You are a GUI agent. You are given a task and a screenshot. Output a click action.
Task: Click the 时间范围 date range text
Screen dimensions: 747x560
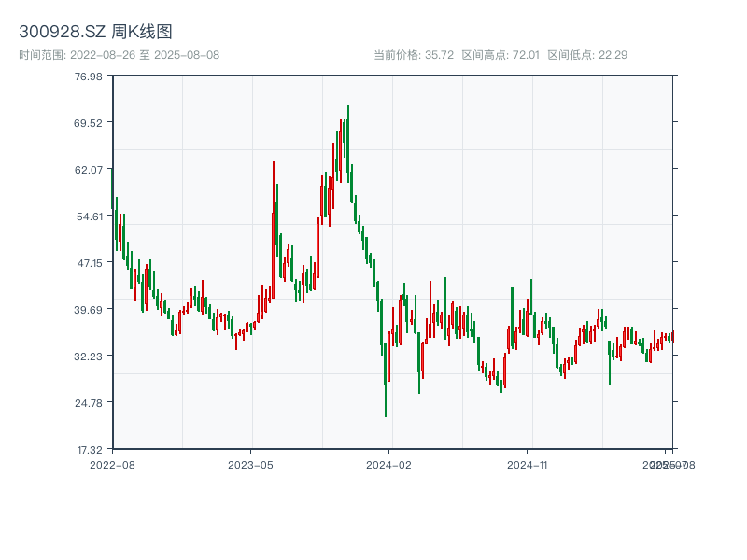(119, 55)
